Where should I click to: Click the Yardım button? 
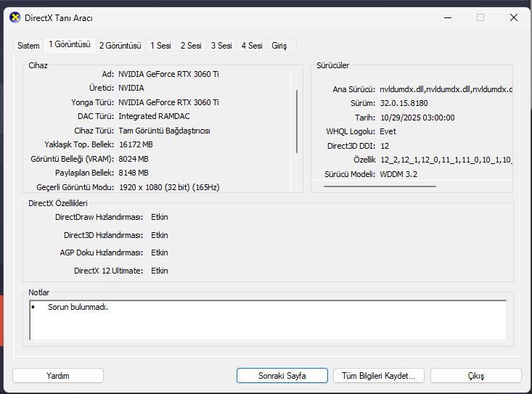coord(58,376)
